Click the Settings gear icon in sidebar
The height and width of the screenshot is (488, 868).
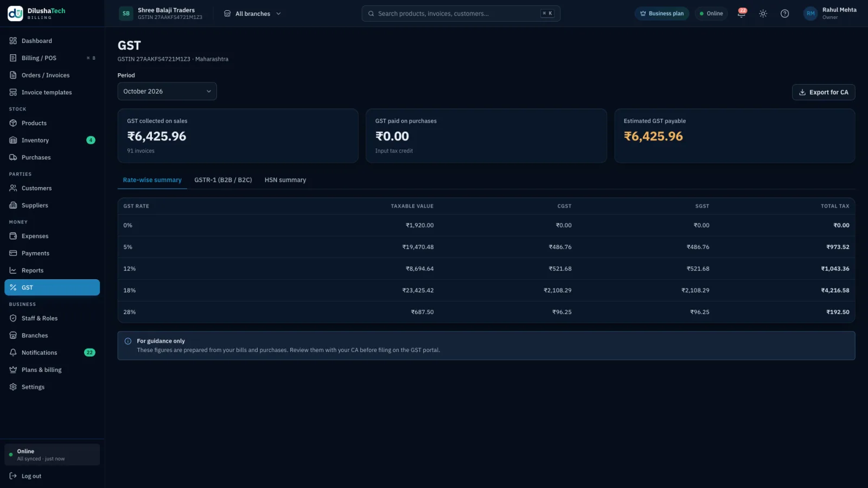click(x=13, y=387)
